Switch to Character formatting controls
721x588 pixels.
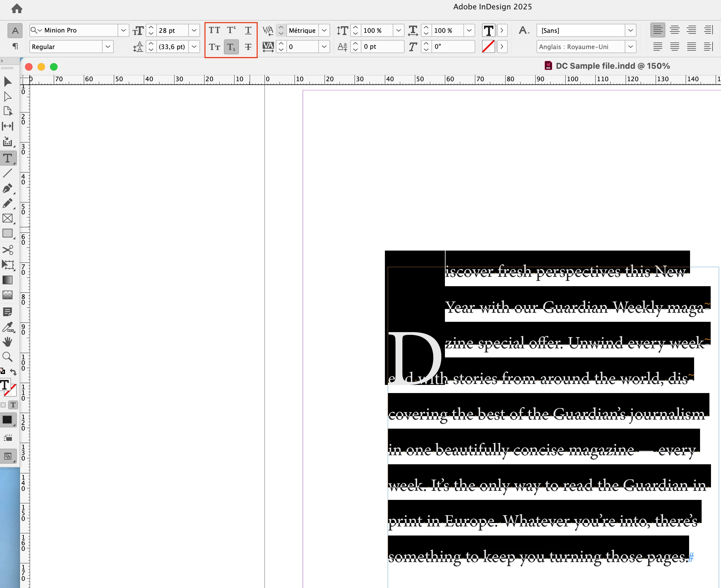point(15,31)
